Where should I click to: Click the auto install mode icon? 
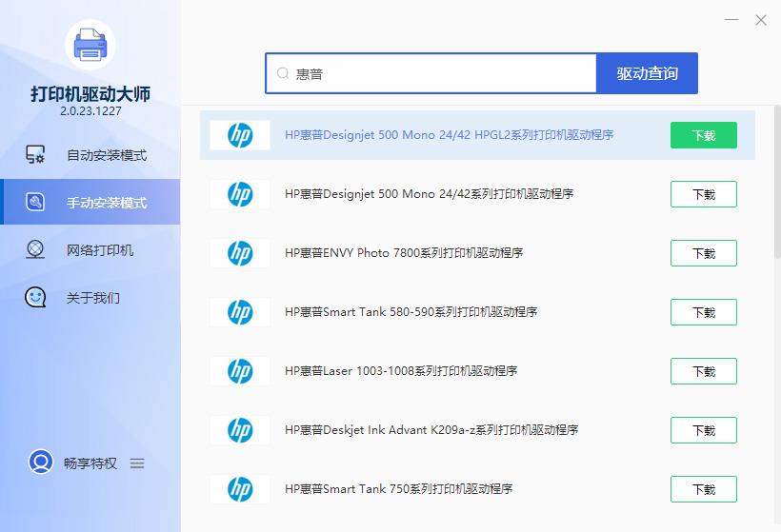(35, 155)
